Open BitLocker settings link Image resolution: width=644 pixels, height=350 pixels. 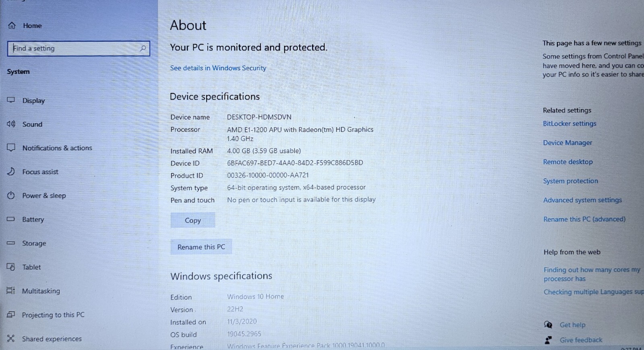[x=570, y=124]
